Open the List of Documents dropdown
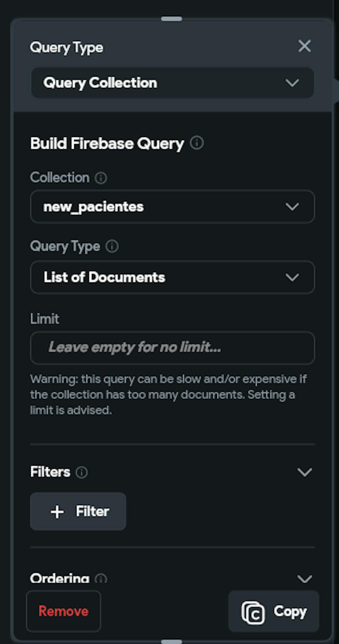The height and width of the screenshot is (644, 339). pos(172,277)
